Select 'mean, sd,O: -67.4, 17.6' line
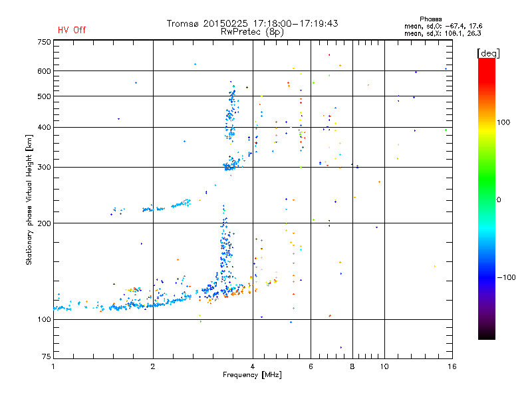Viewport: 532px width, 399px height. (x=443, y=26)
